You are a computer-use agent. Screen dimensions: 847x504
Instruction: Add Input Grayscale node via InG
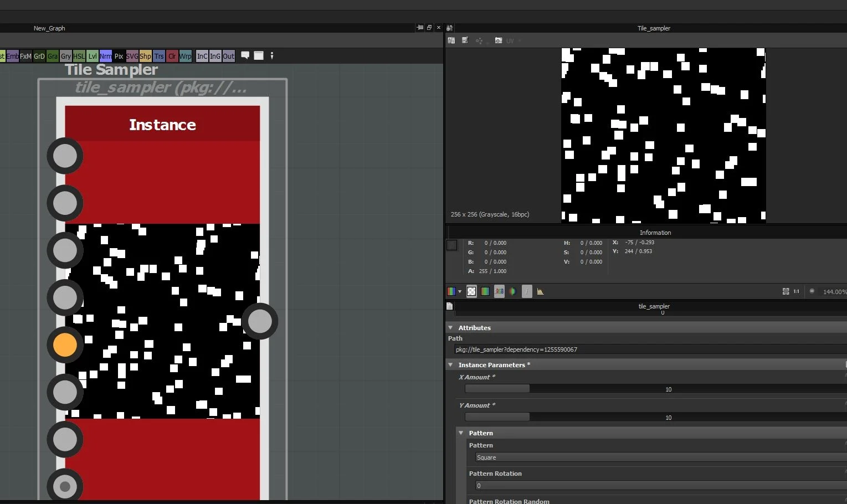(x=215, y=56)
